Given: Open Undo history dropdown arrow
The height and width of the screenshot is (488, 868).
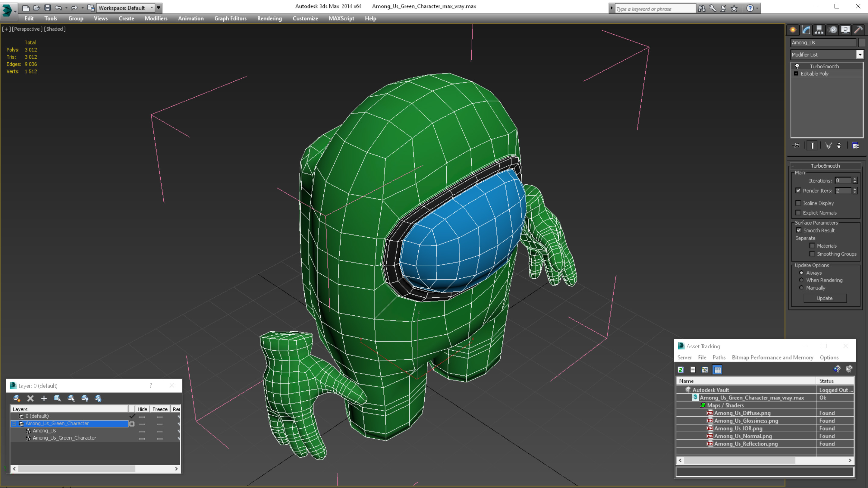Looking at the screenshot, I should 66,8.
